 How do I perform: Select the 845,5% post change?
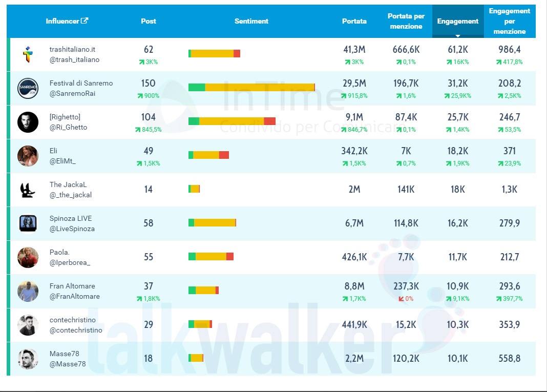[x=148, y=130]
